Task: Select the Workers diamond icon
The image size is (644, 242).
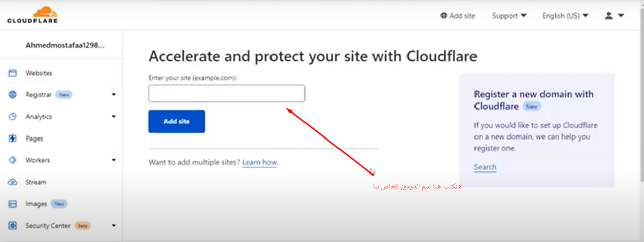Action: coord(13,160)
